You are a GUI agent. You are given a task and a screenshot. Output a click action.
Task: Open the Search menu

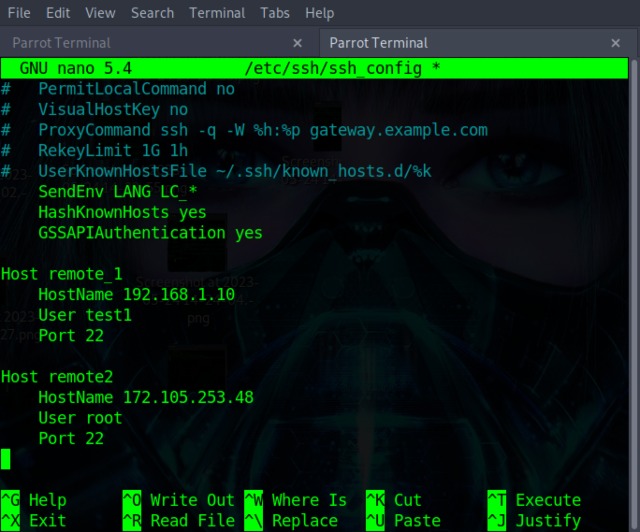(152, 13)
